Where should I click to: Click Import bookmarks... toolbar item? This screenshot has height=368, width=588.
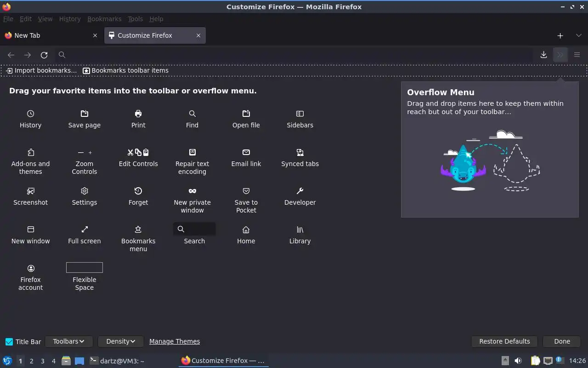click(41, 70)
